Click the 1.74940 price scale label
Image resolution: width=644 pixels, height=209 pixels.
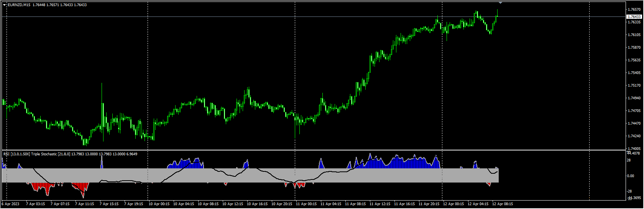pos(634,98)
